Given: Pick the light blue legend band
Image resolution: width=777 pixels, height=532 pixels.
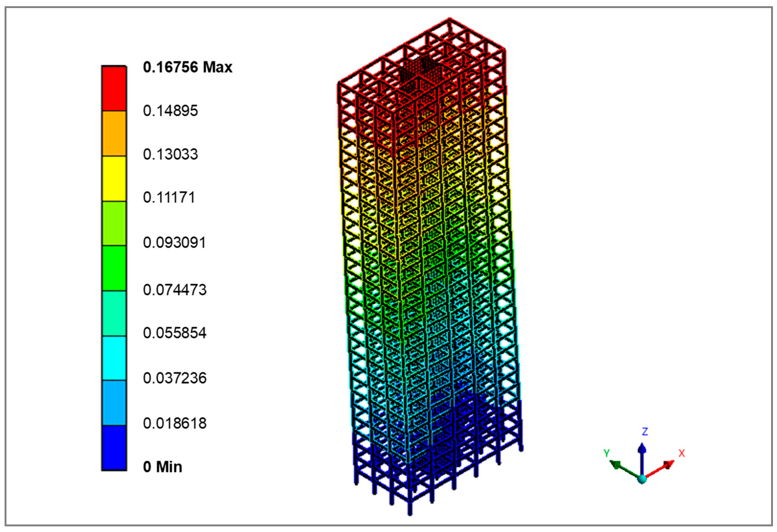Looking at the screenshot, I should click(x=114, y=403).
